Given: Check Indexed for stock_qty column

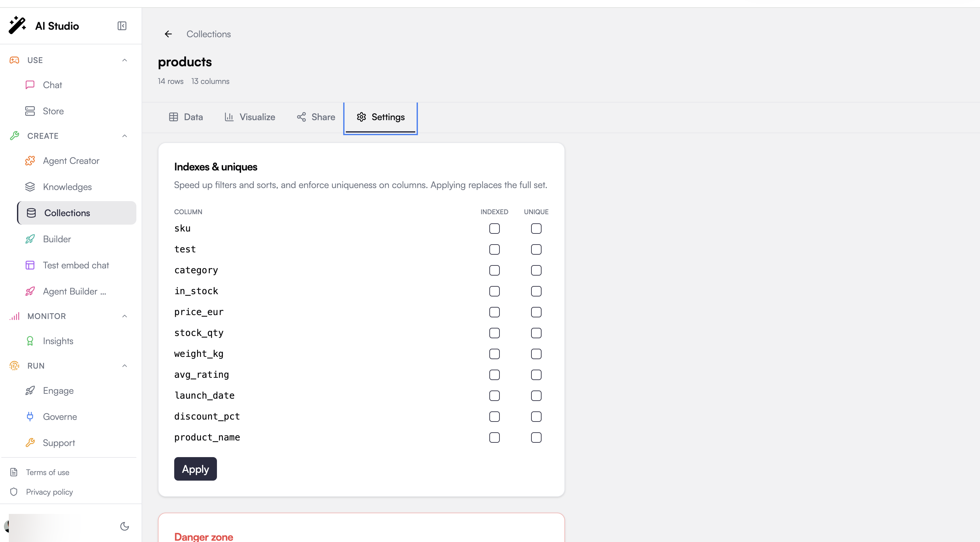Looking at the screenshot, I should coord(494,333).
